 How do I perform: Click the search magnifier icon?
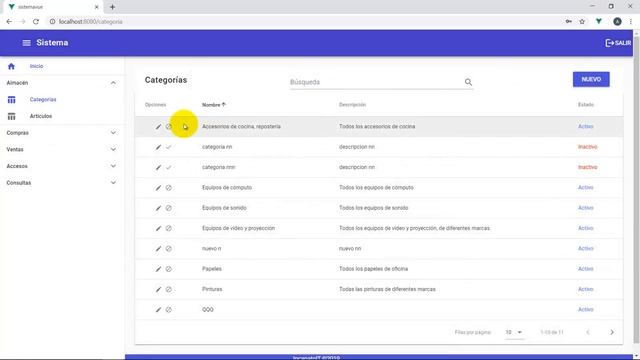coord(468,82)
